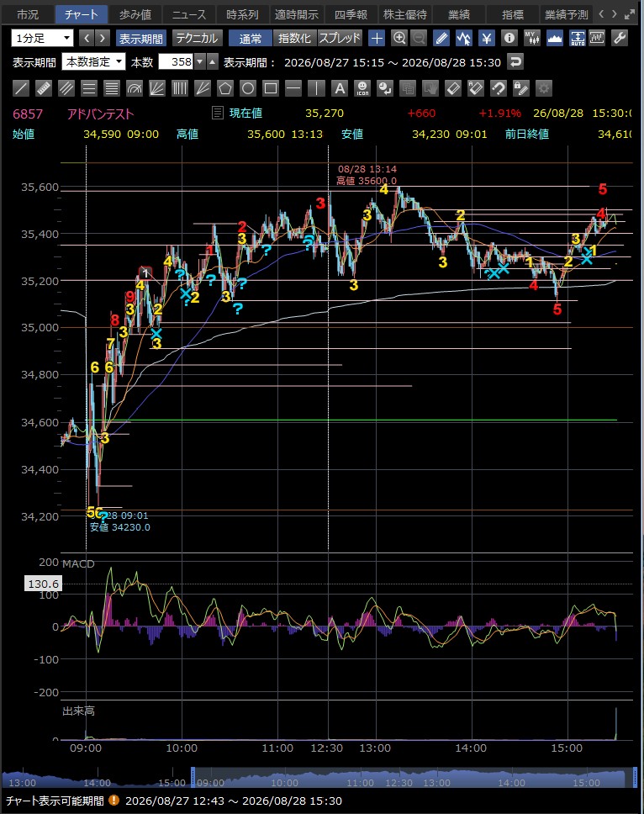Switch to the 時系列 tab

point(243,14)
